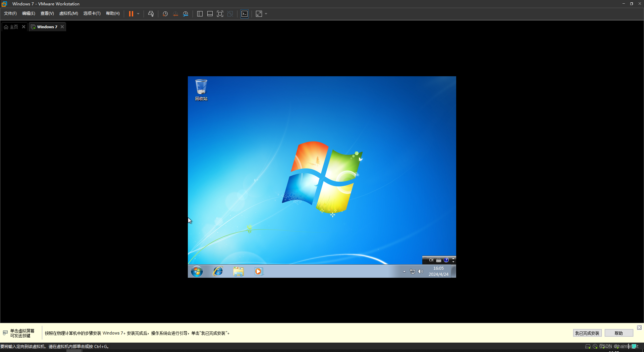
Task: Click the 帮助 button in the install bar
Action: point(619,333)
